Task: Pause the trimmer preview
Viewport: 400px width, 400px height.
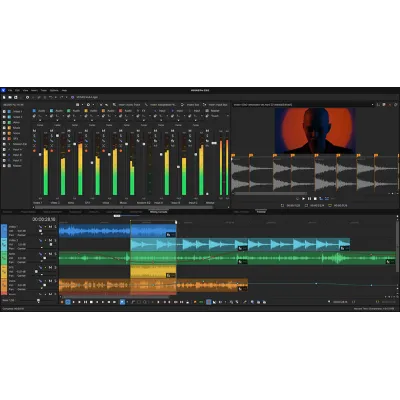Action: click(x=309, y=199)
